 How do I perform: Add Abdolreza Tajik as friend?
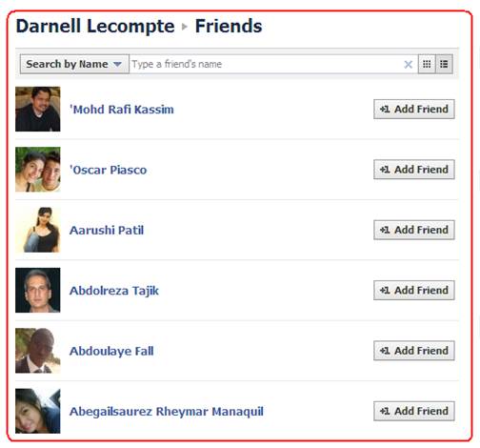click(x=414, y=290)
